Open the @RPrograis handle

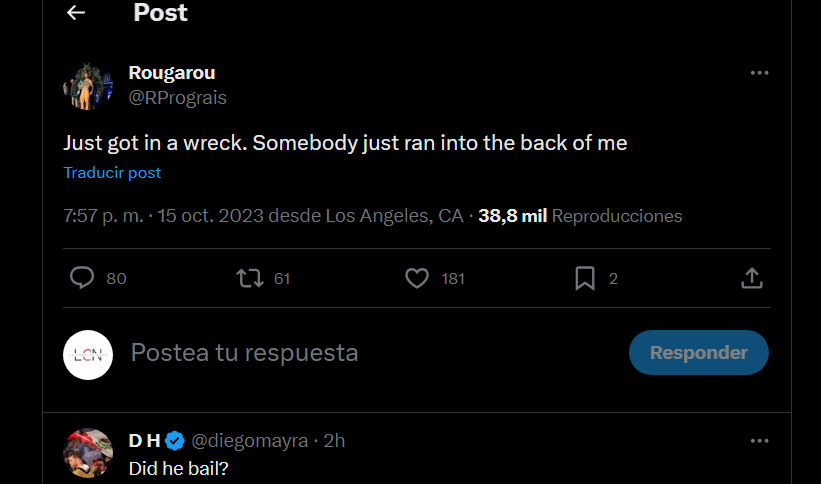coord(177,97)
